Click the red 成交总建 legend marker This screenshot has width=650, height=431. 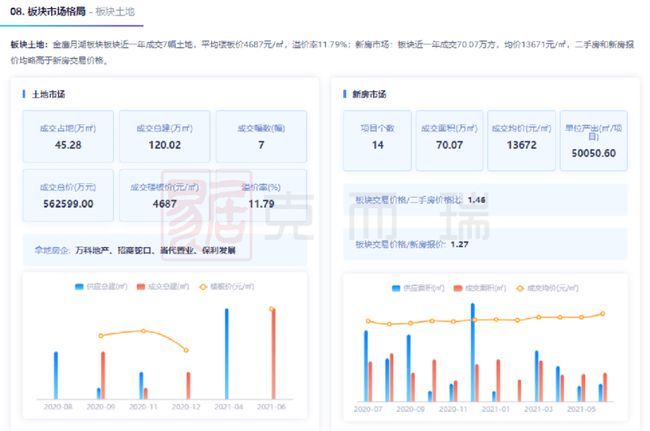pos(137,287)
